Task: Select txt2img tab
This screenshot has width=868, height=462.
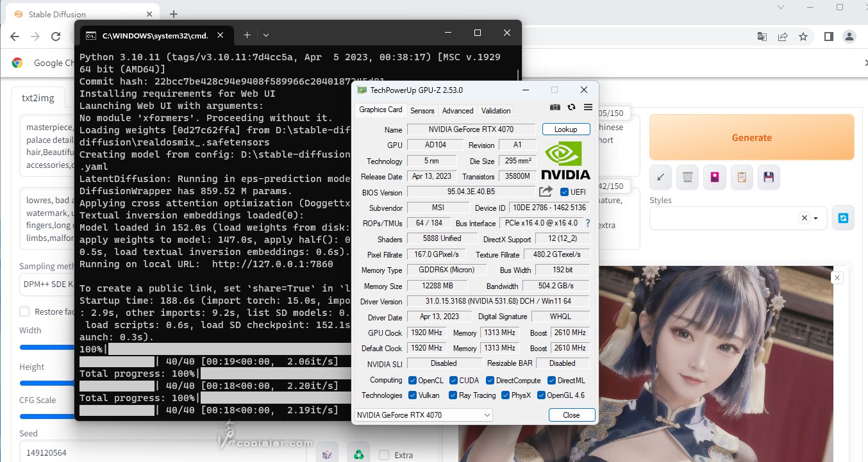Action: pos(38,98)
